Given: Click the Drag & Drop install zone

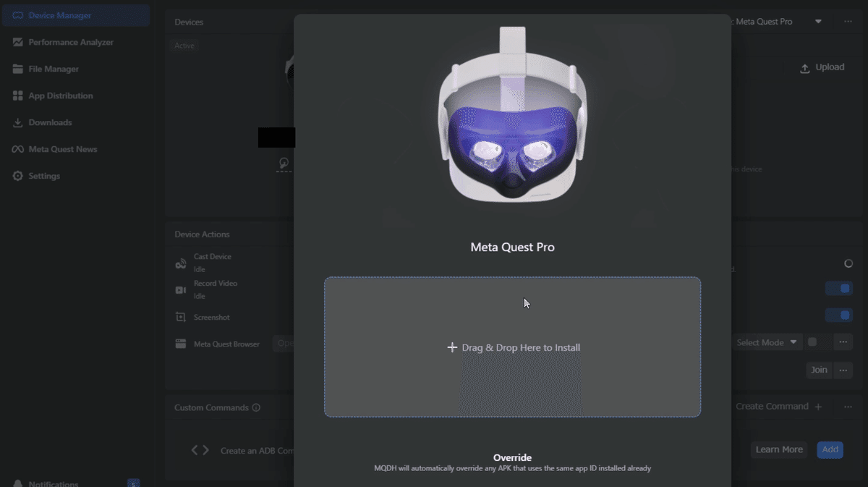Looking at the screenshot, I should click(512, 347).
